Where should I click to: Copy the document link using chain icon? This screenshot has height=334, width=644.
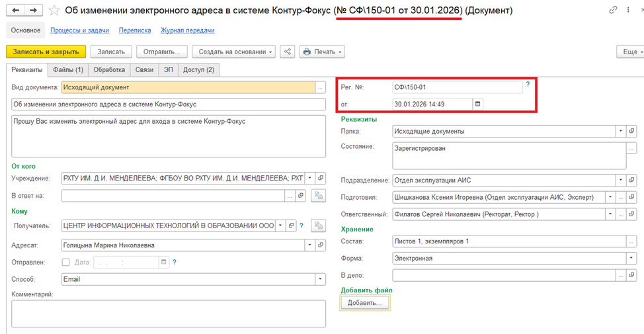coord(614,11)
